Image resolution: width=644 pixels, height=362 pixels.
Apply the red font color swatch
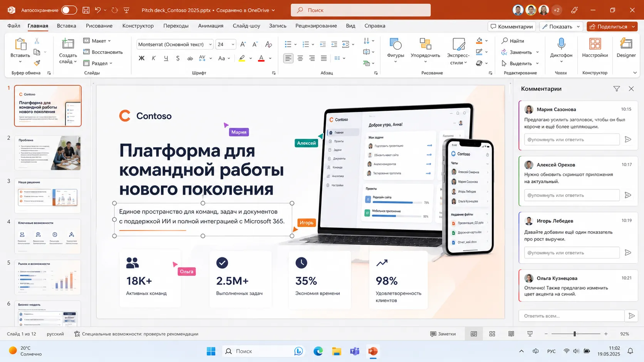coord(261,58)
